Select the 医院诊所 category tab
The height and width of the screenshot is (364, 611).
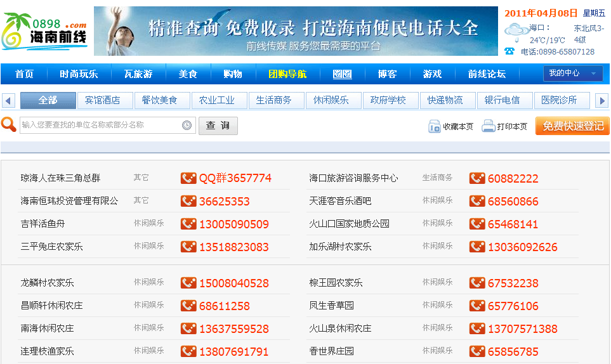pos(562,100)
